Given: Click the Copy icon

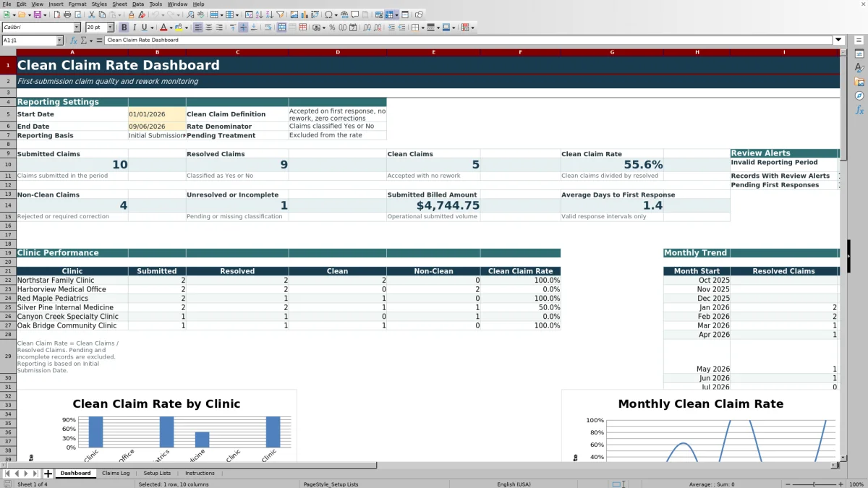Looking at the screenshot, I should [x=102, y=14].
